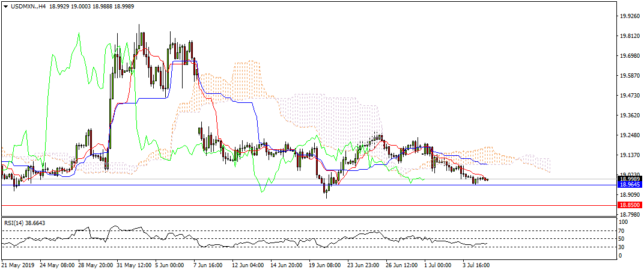Image resolution: width=644 pixels, height=272 pixels.
Task: Click the 70 level on RSI scale
Action: click(624, 230)
